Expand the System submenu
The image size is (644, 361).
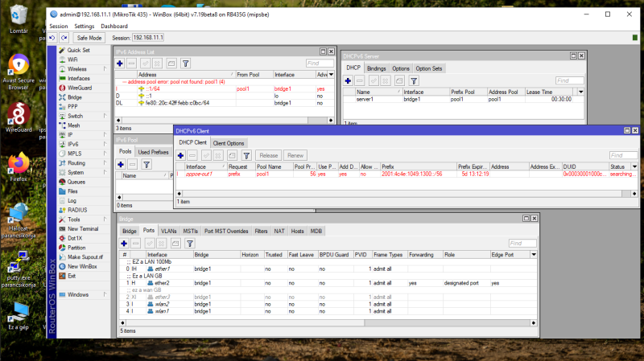tap(105, 173)
